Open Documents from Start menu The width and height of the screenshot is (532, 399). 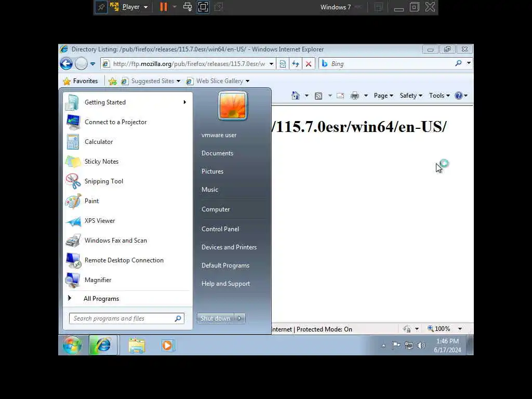(217, 153)
